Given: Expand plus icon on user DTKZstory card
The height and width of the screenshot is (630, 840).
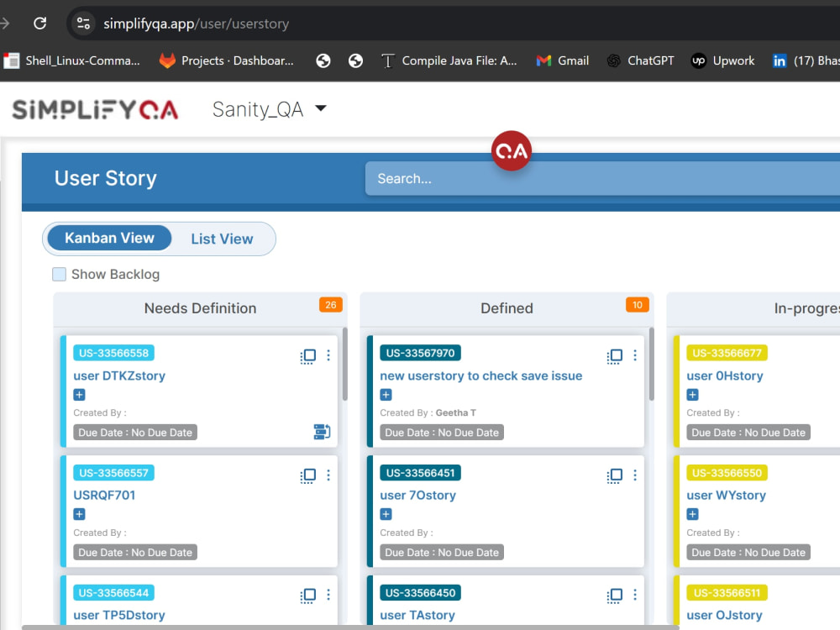Looking at the screenshot, I should pyautogui.click(x=79, y=395).
